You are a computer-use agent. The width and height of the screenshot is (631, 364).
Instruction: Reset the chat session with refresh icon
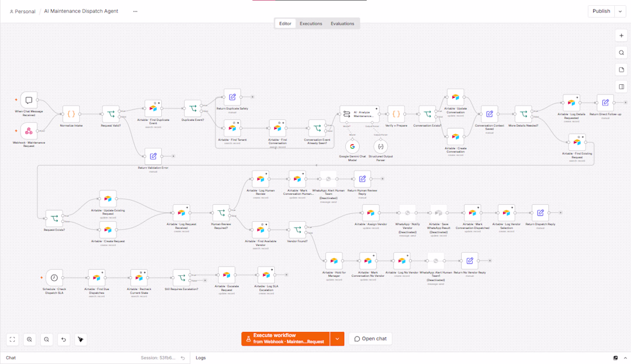click(182, 358)
